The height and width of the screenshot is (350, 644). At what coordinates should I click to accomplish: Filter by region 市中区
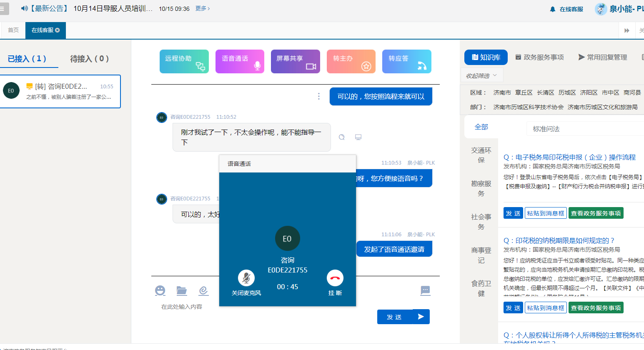coord(610,92)
